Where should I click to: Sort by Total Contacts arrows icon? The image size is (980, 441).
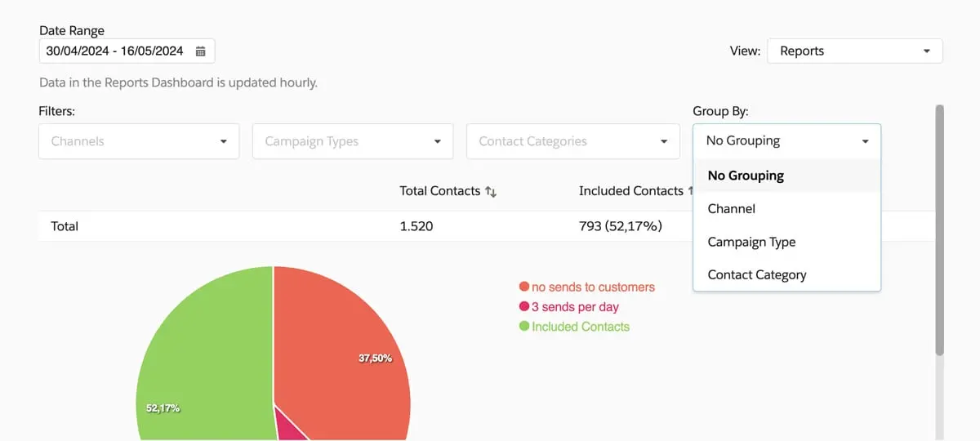(491, 191)
